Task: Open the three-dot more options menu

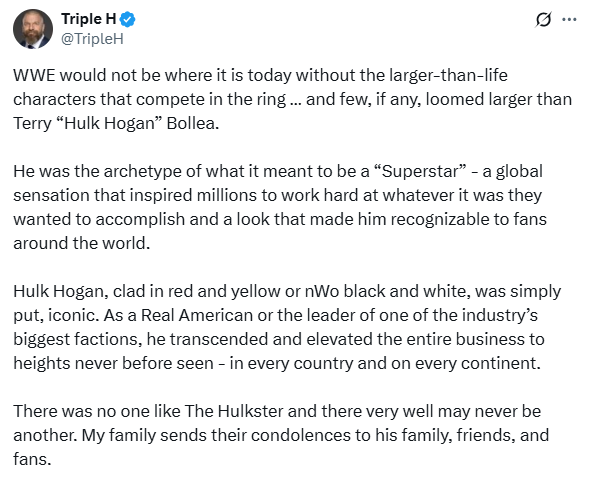Action: pyautogui.click(x=569, y=19)
